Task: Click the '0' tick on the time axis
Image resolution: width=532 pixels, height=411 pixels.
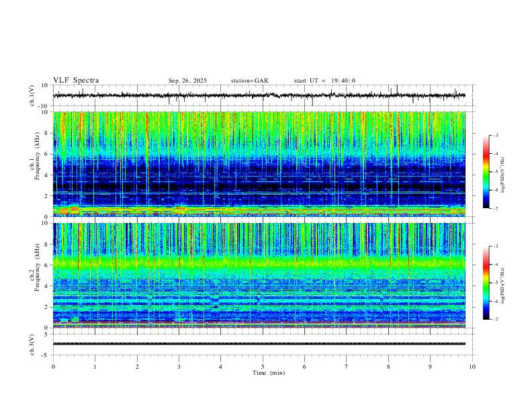Action: click(x=53, y=367)
